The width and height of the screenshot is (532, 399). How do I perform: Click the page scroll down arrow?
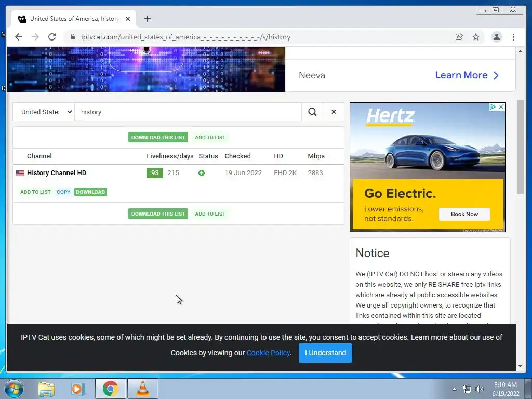[520, 366]
